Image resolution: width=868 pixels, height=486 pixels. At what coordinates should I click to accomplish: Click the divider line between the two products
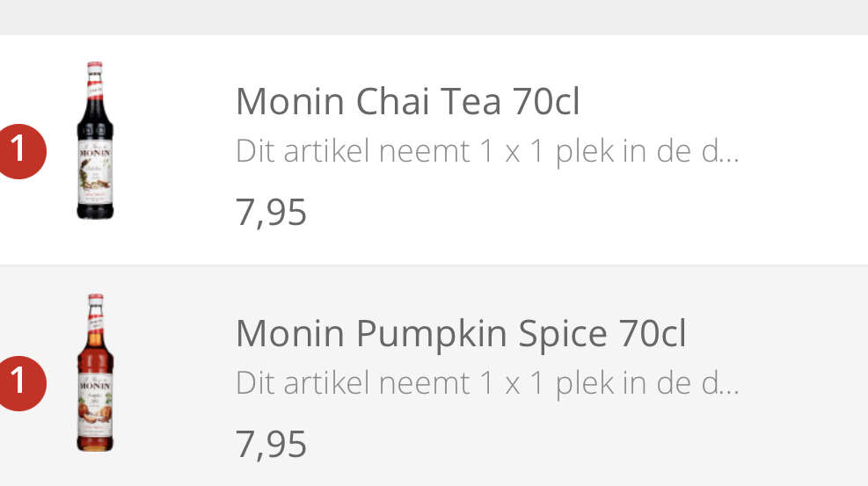click(434, 265)
